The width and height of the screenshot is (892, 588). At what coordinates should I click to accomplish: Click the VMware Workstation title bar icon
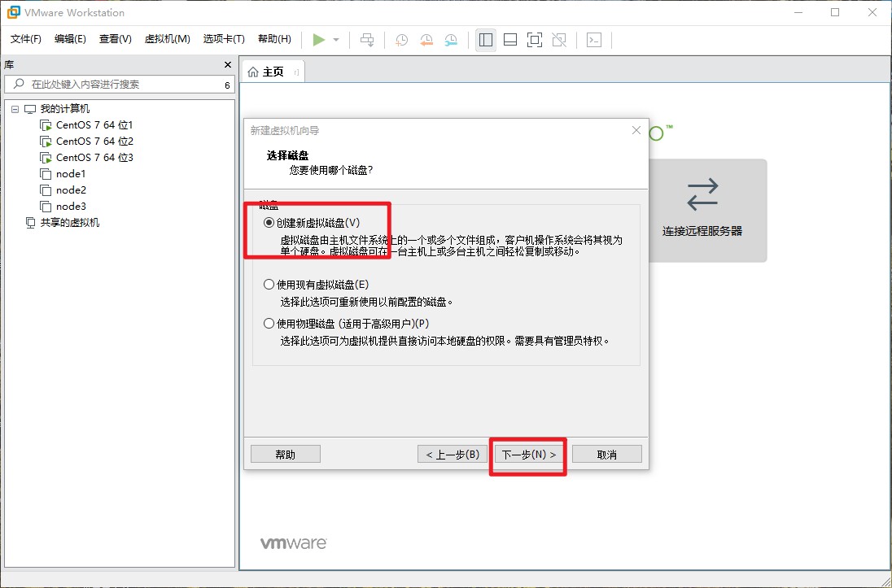click(x=13, y=12)
